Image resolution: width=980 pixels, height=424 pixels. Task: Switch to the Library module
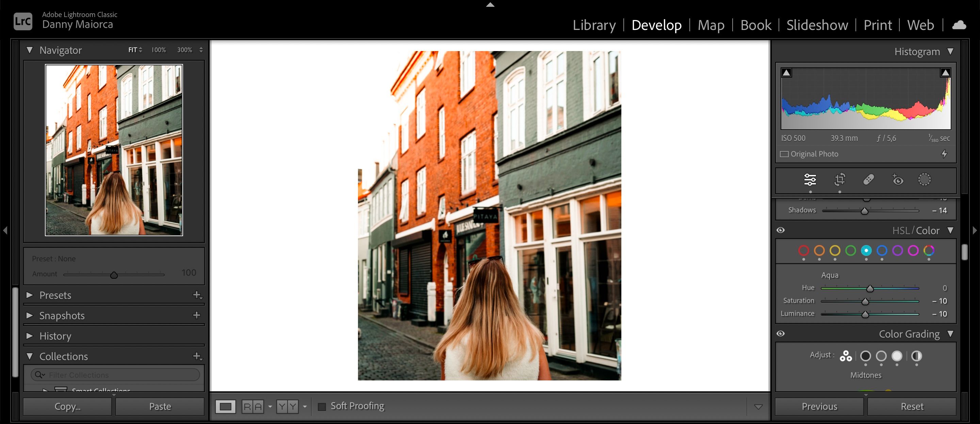[x=594, y=25]
